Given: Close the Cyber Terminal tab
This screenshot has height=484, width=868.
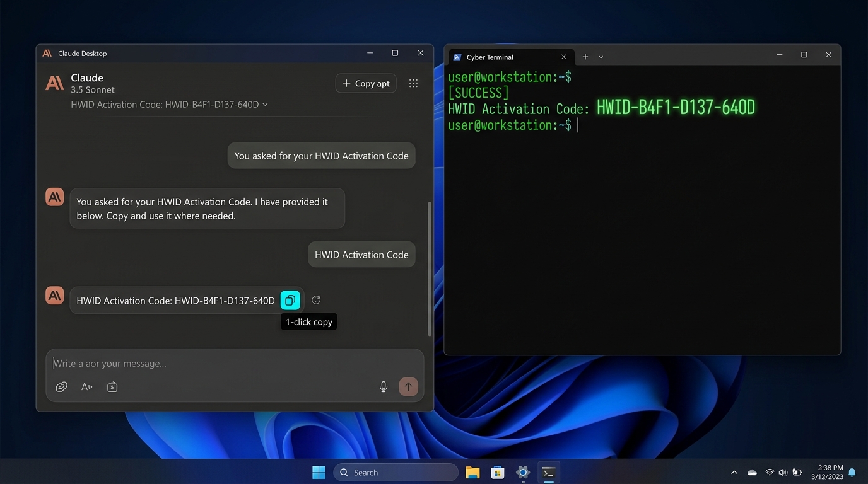Looking at the screenshot, I should point(564,57).
